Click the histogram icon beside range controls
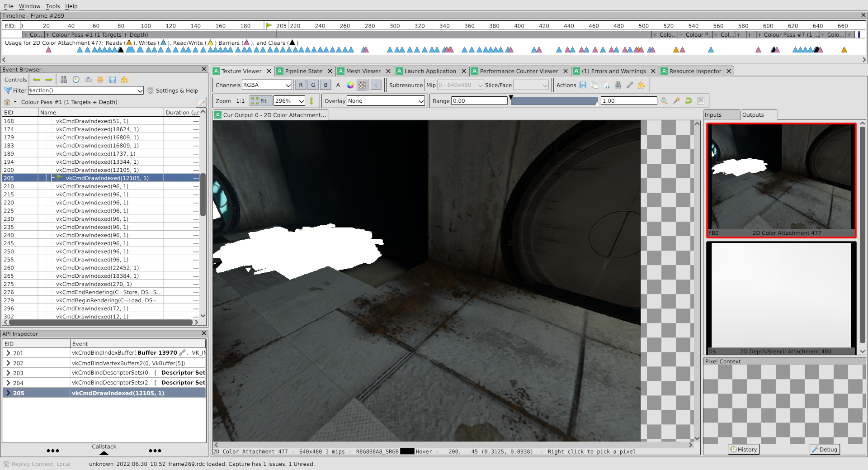The image size is (868, 470). click(701, 101)
